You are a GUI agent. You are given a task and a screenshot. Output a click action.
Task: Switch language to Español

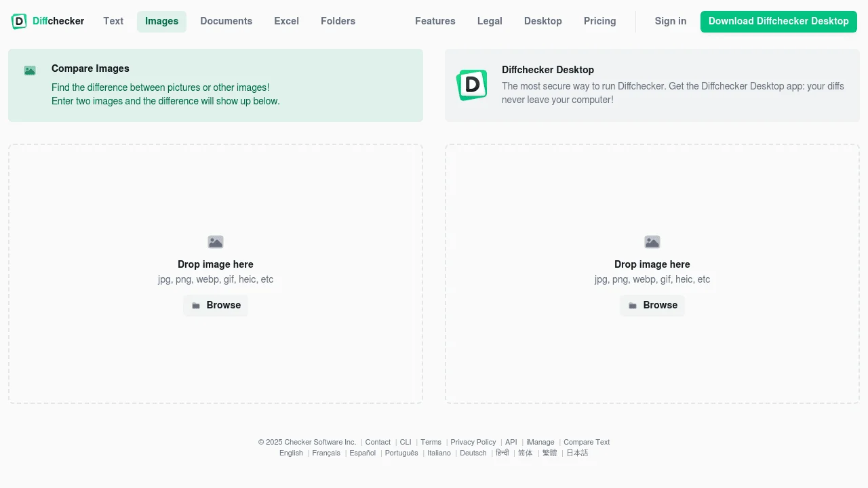click(x=362, y=453)
